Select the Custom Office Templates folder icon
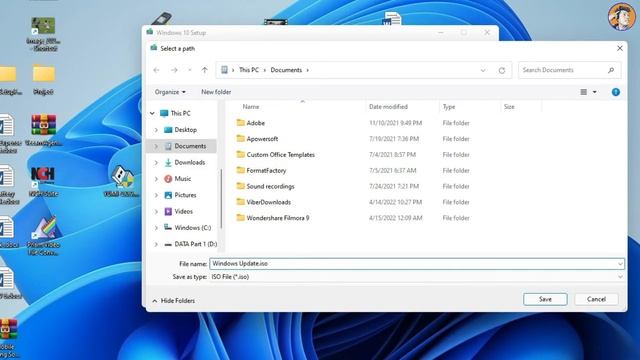Viewport: 640px width, 360px height. click(240, 154)
